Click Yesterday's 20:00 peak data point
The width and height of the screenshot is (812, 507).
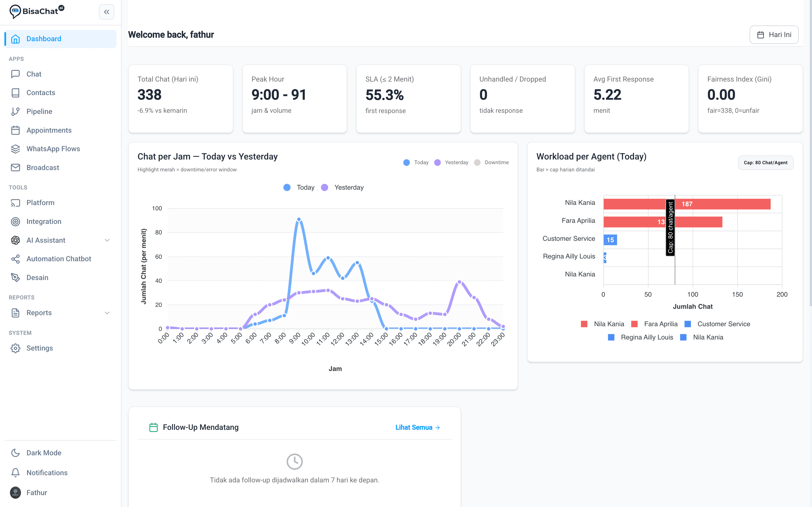coord(459,282)
